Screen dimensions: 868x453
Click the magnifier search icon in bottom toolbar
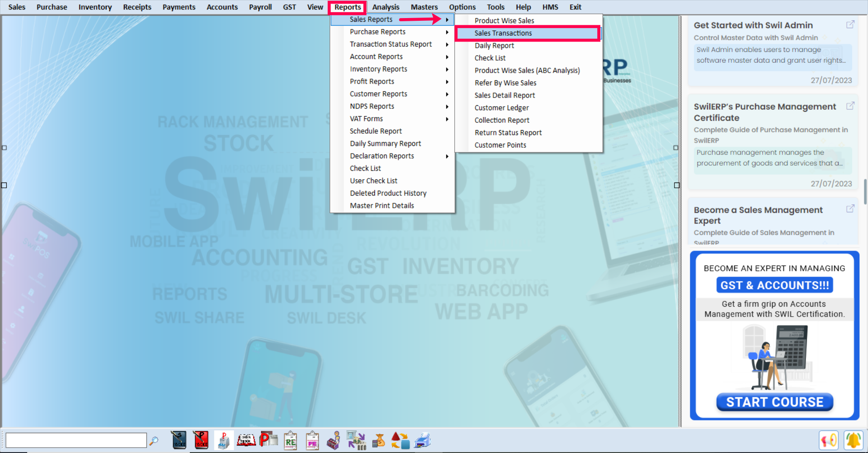pos(154,440)
